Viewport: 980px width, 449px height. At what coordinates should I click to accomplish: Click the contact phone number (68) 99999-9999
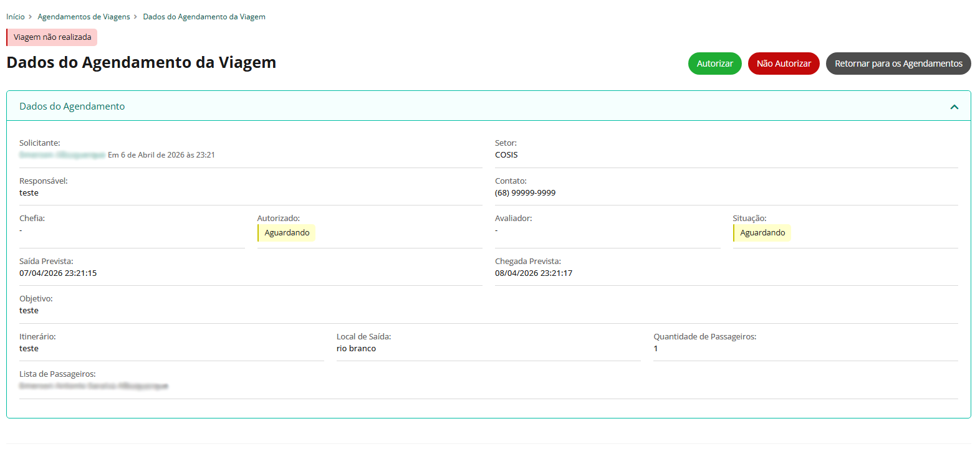pos(525,193)
